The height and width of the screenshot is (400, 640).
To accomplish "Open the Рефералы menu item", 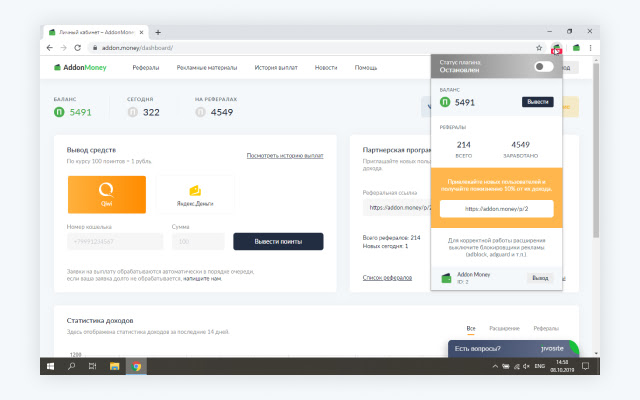I will tap(146, 68).
